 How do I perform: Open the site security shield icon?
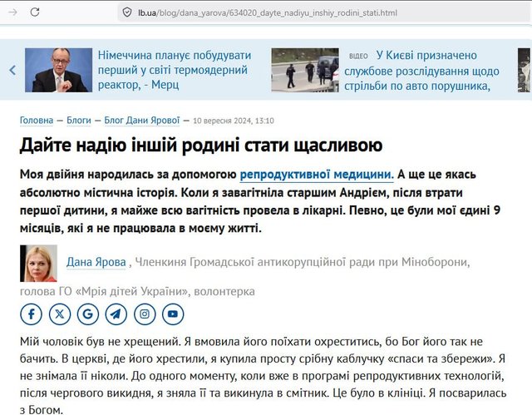[127, 13]
